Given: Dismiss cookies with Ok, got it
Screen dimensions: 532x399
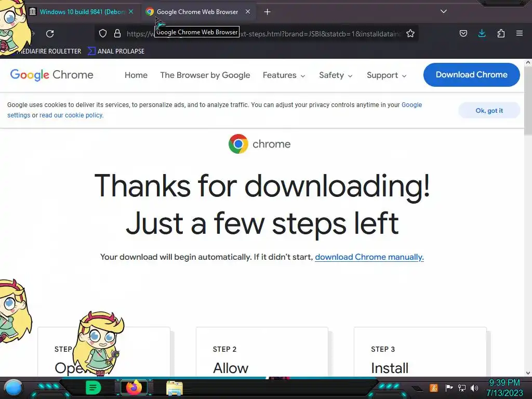Looking at the screenshot, I should (489, 110).
